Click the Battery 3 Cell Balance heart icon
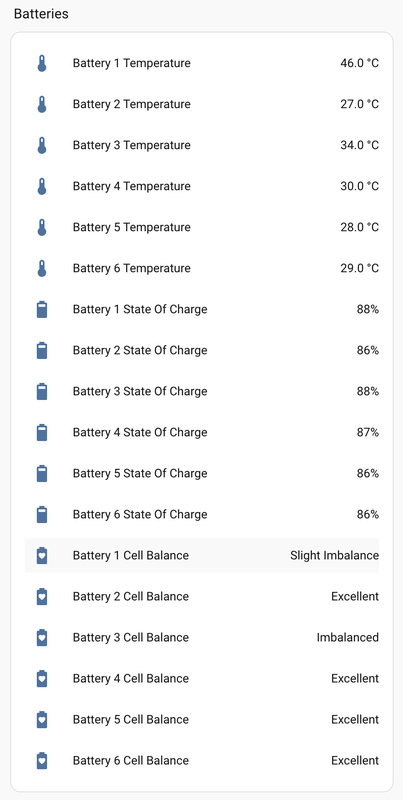 pyautogui.click(x=42, y=638)
